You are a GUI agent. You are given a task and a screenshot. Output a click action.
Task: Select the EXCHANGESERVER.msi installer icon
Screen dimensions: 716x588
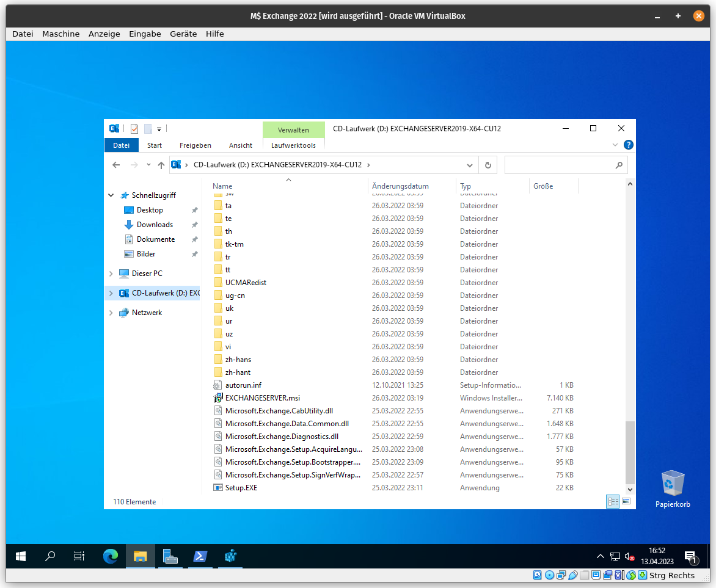[x=218, y=398]
